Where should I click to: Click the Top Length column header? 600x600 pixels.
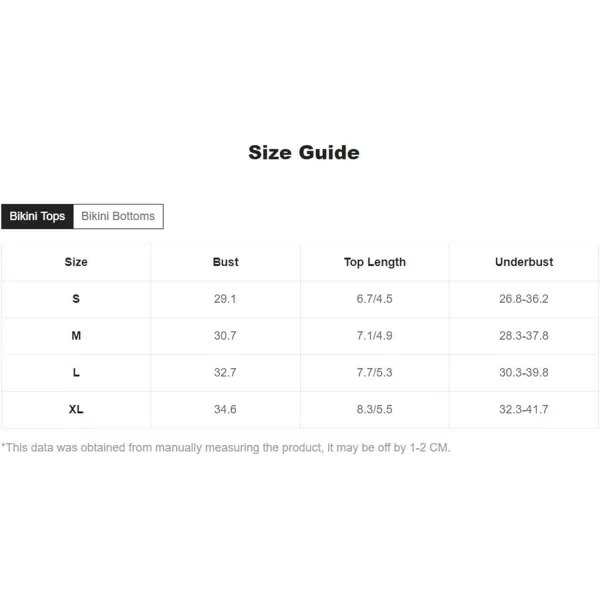click(x=375, y=262)
